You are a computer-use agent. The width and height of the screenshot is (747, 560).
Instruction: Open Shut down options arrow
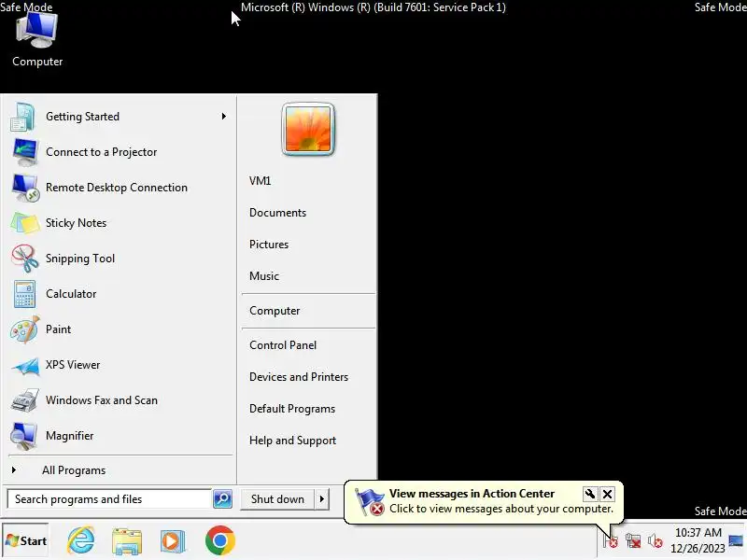pos(322,499)
